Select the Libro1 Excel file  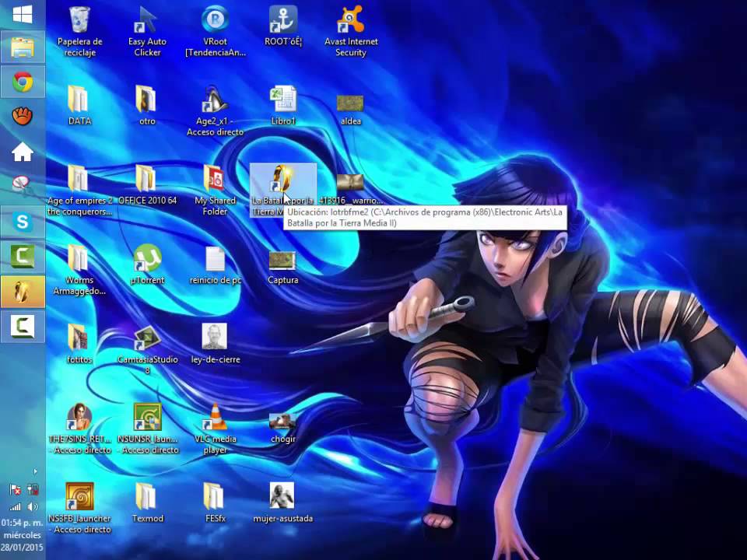(283, 106)
